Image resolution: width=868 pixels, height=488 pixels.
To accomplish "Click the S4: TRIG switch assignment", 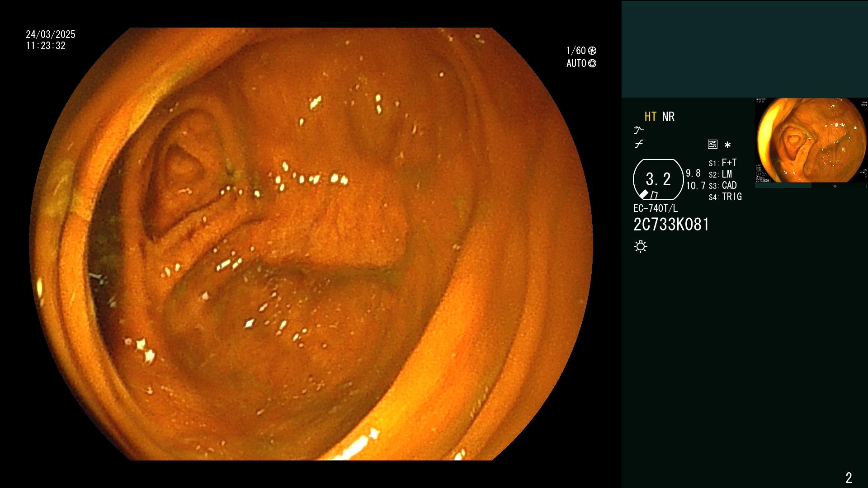I will click(725, 197).
